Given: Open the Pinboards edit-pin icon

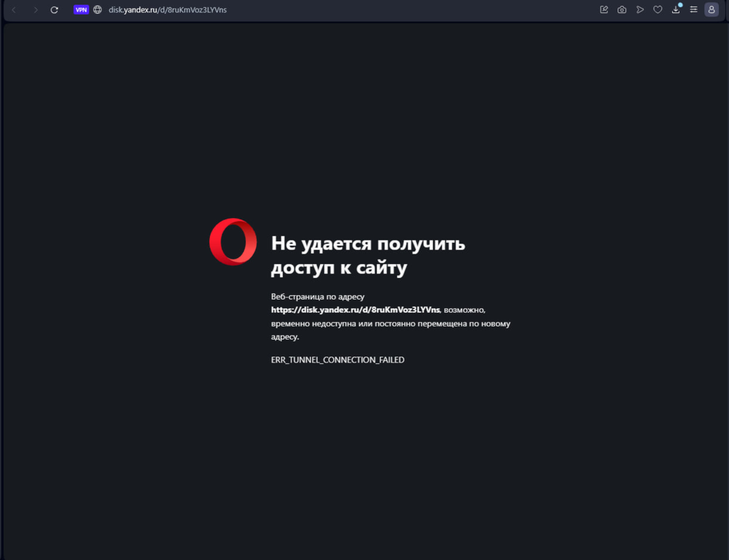Looking at the screenshot, I should (604, 9).
